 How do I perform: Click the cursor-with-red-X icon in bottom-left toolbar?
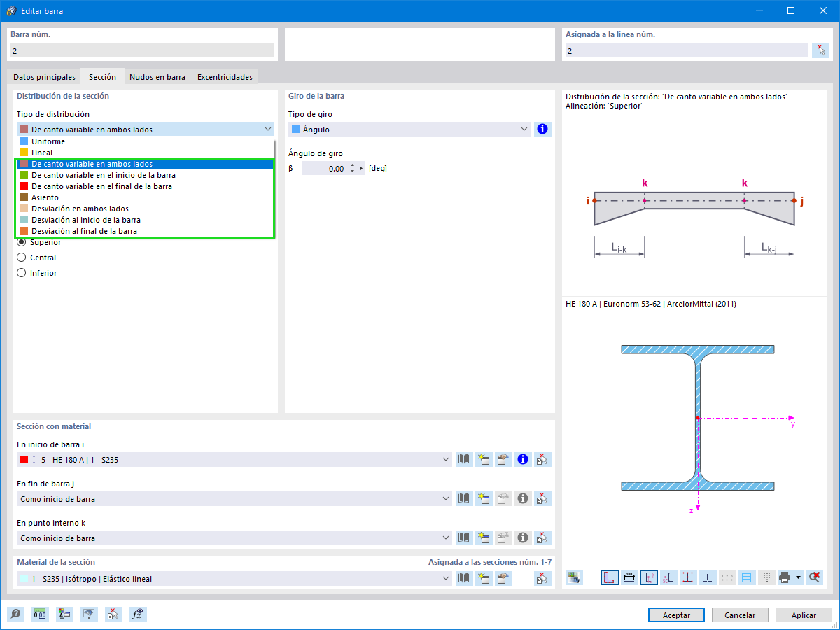tap(114, 615)
